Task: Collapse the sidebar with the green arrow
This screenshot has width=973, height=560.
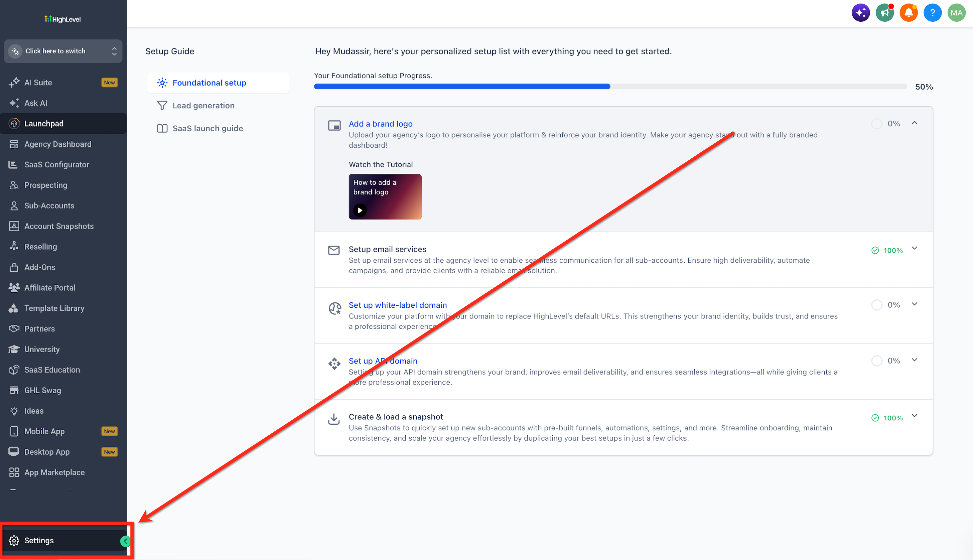Action: pos(125,541)
